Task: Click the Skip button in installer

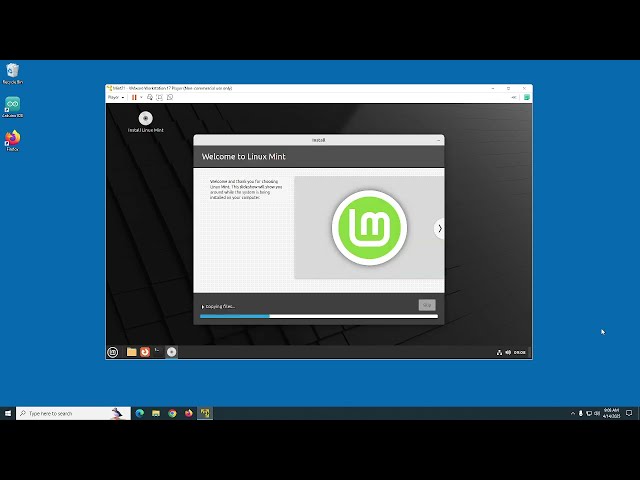Action: [427, 305]
